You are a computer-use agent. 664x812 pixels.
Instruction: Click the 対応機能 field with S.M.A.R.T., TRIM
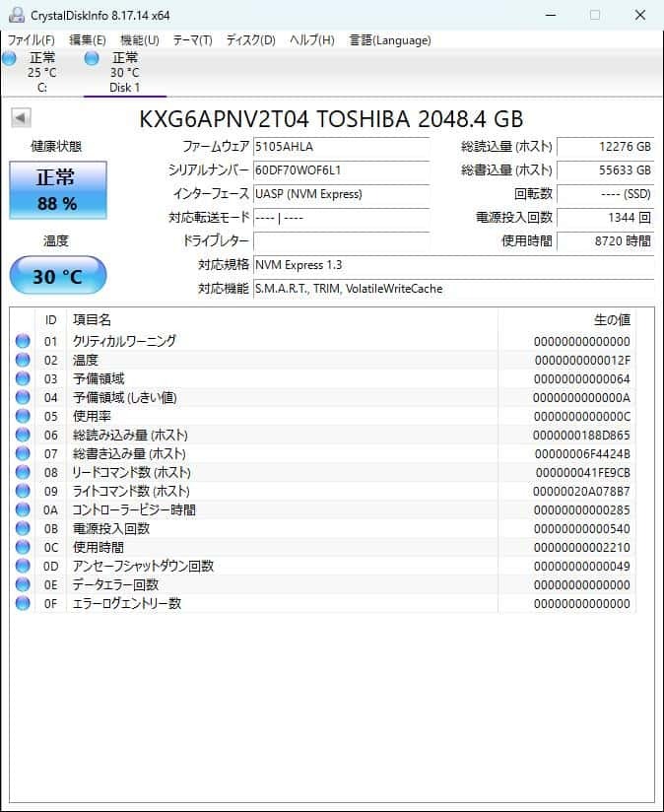pyautogui.click(x=453, y=289)
